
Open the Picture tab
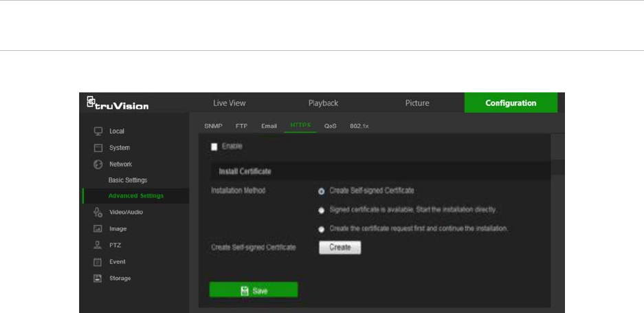pyautogui.click(x=417, y=102)
